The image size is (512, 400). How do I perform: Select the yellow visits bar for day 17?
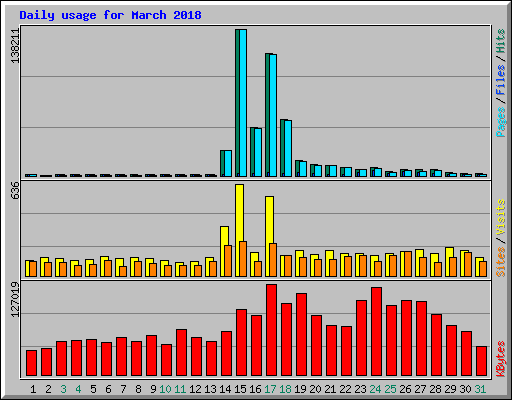[x=269, y=236]
